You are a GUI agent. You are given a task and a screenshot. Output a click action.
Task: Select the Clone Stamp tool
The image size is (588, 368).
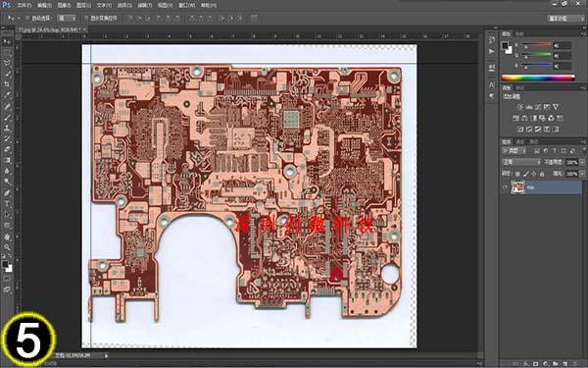coord(7,128)
